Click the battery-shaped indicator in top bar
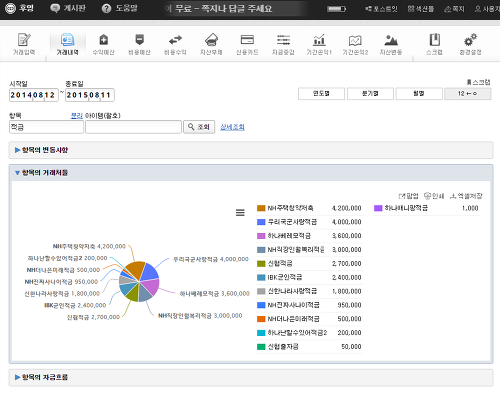 tap(336, 9)
